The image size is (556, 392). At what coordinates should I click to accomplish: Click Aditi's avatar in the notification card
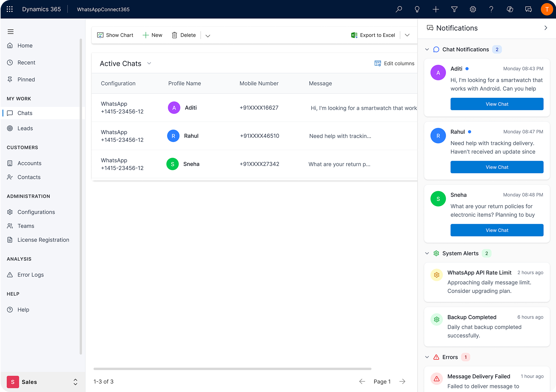point(438,73)
